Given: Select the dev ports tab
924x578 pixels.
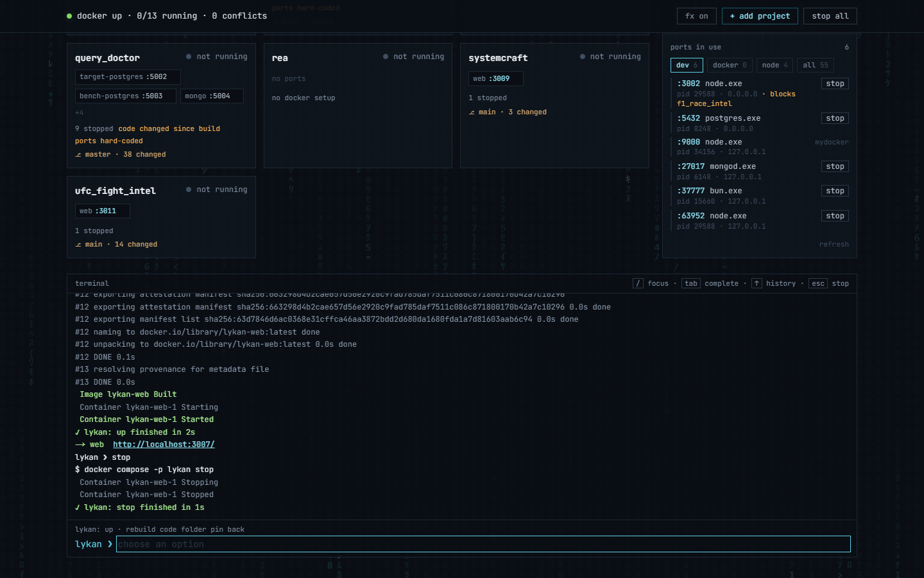Looking at the screenshot, I should 687,65.
